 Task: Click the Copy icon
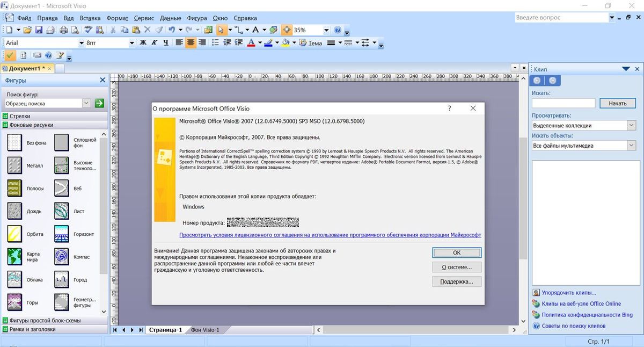pos(125,30)
